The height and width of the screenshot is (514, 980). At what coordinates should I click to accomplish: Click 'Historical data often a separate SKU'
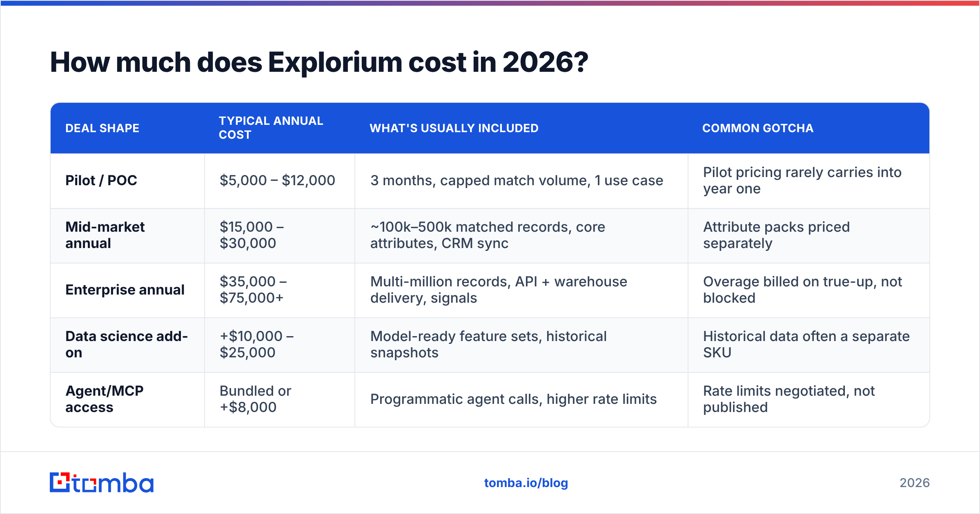806,344
